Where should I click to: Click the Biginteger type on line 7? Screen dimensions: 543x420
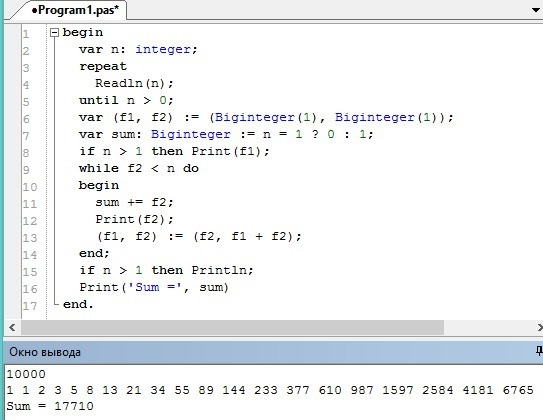(190, 134)
